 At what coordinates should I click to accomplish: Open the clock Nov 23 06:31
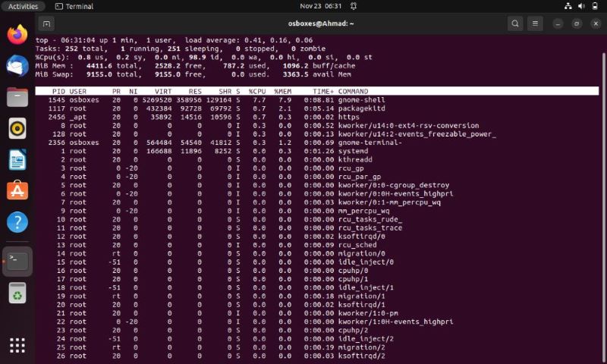pyautogui.click(x=320, y=6)
